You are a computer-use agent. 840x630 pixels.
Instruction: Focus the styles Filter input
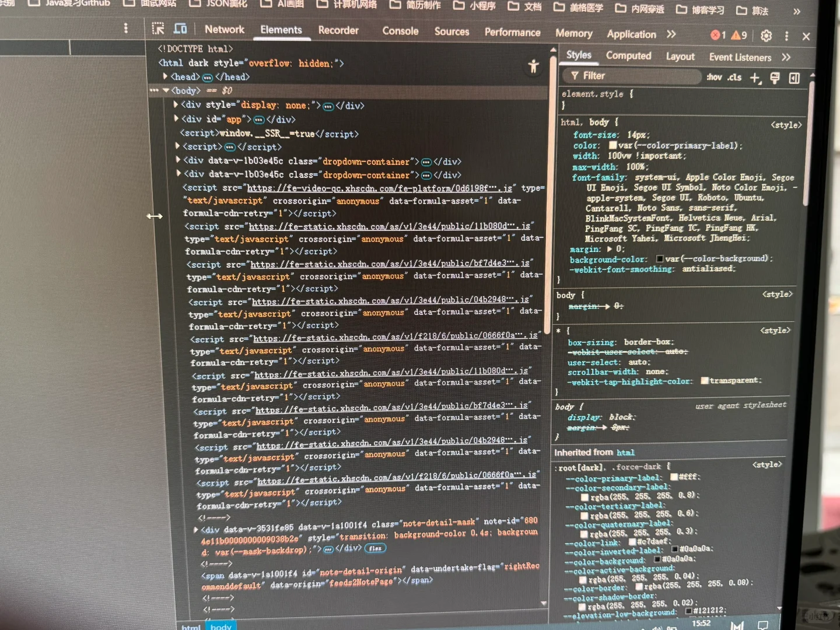[x=632, y=76]
